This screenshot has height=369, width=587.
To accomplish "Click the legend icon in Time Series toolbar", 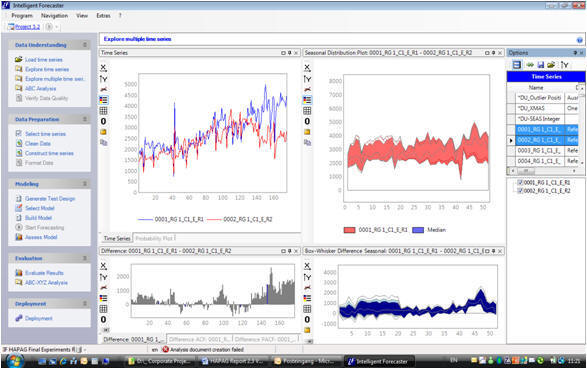I will (104, 100).
